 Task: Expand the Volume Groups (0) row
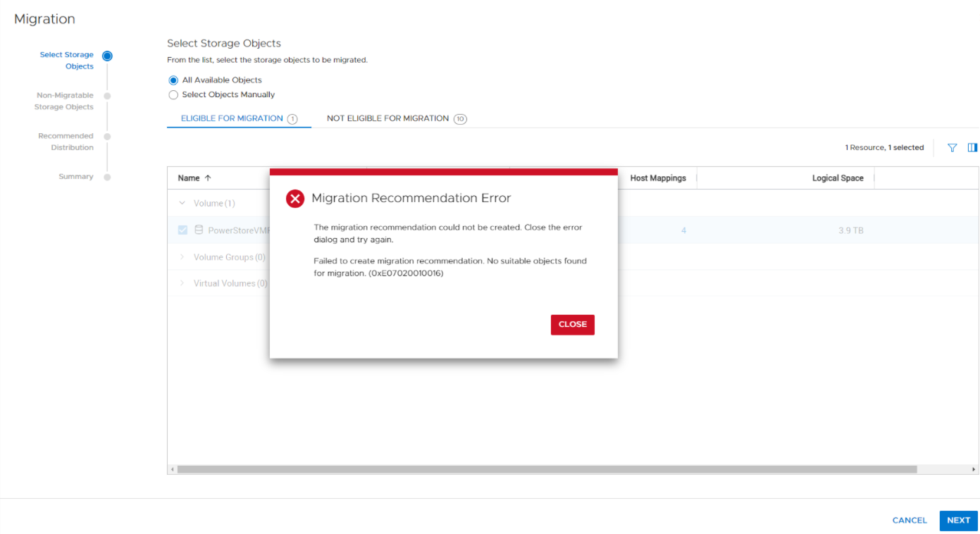(x=182, y=257)
